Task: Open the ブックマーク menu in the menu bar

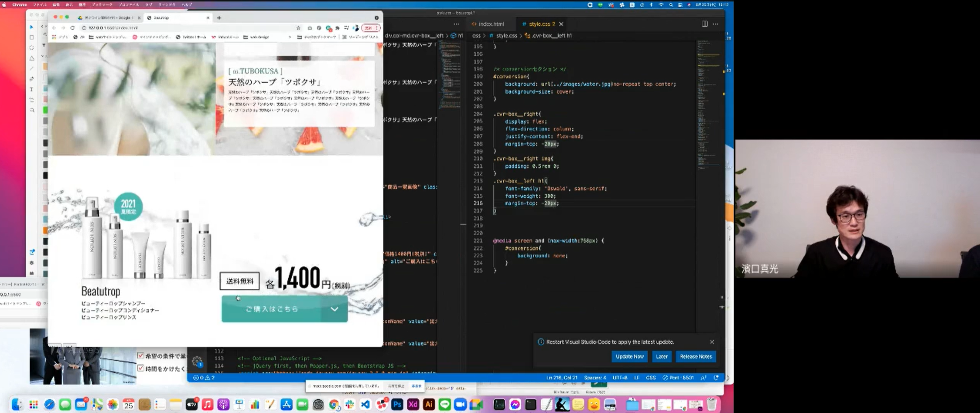Action: click(102, 4)
